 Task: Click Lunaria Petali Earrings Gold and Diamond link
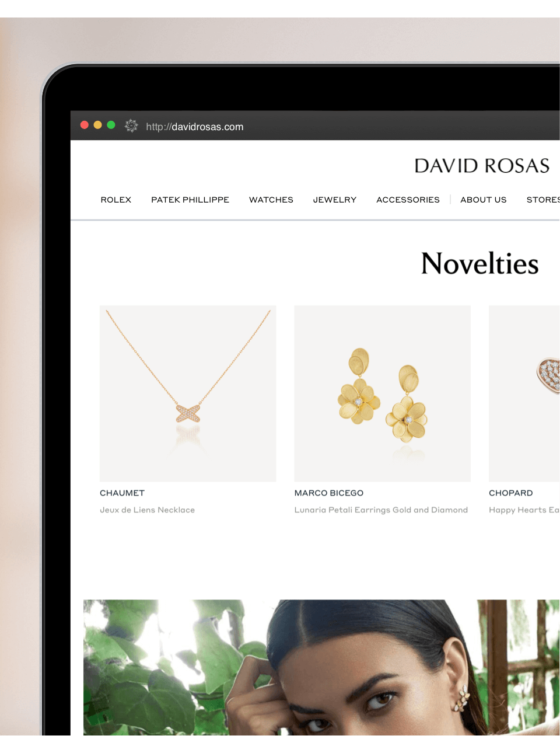[381, 510]
